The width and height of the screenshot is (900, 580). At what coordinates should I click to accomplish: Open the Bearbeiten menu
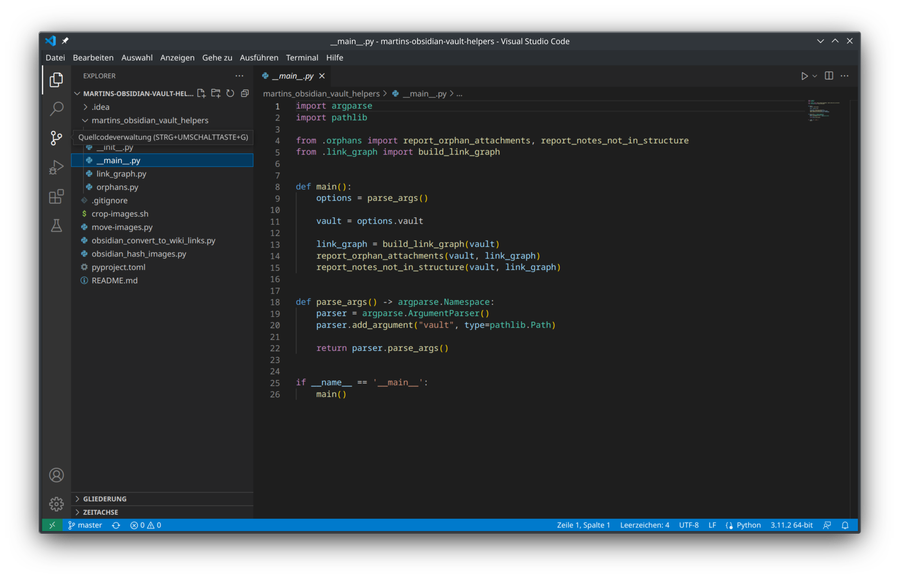pos(93,57)
